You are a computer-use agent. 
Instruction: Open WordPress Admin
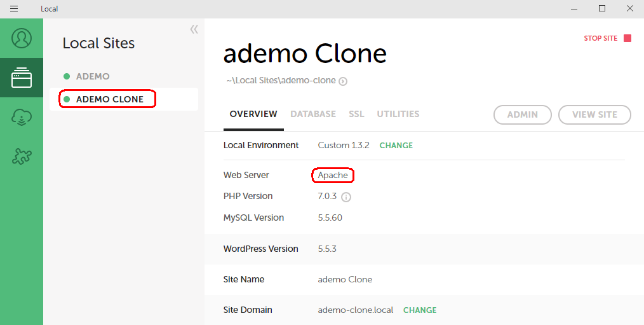pyautogui.click(x=523, y=114)
